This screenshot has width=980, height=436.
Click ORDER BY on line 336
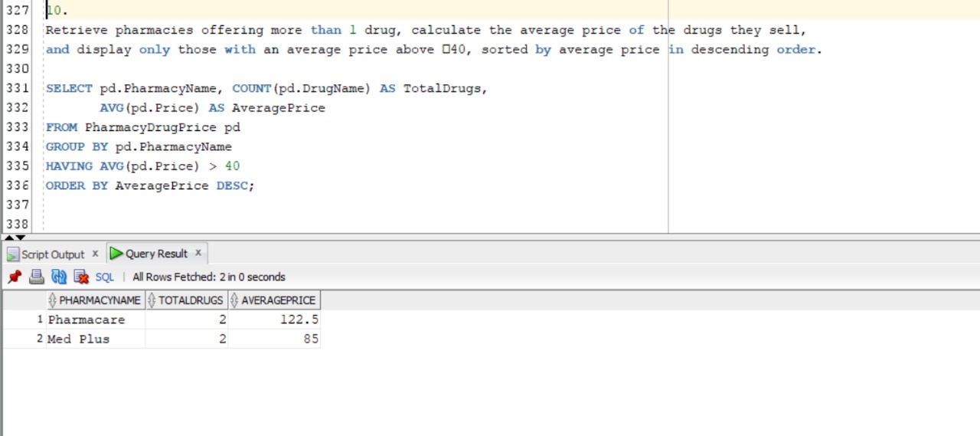(77, 185)
